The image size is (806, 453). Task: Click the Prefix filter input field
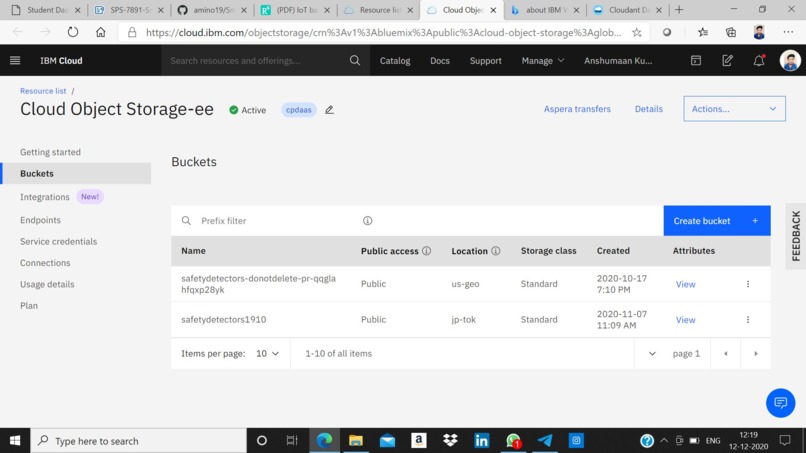278,221
